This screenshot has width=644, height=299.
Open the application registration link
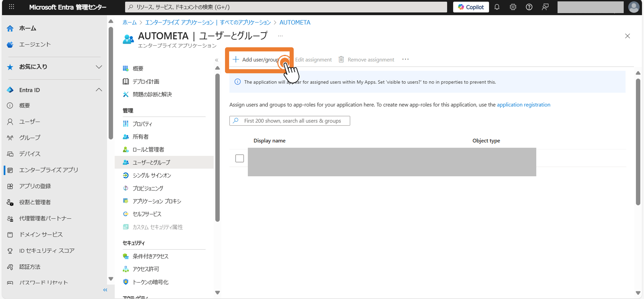pos(523,105)
